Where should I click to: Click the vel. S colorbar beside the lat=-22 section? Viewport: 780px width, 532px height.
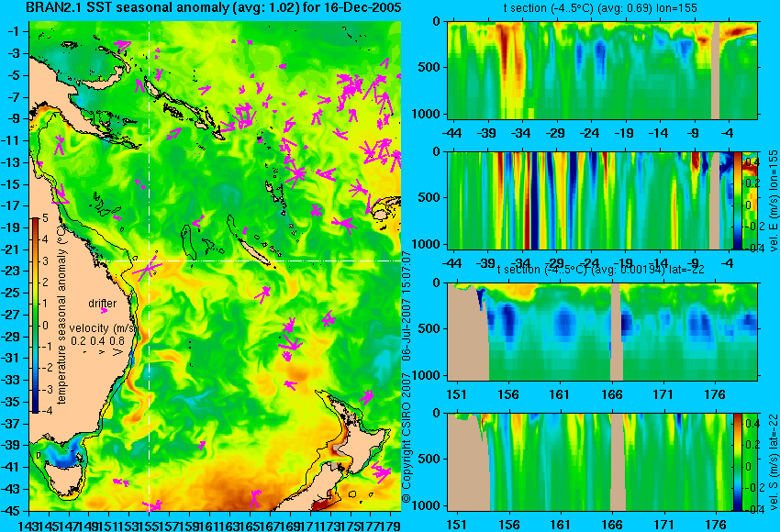(x=738, y=462)
